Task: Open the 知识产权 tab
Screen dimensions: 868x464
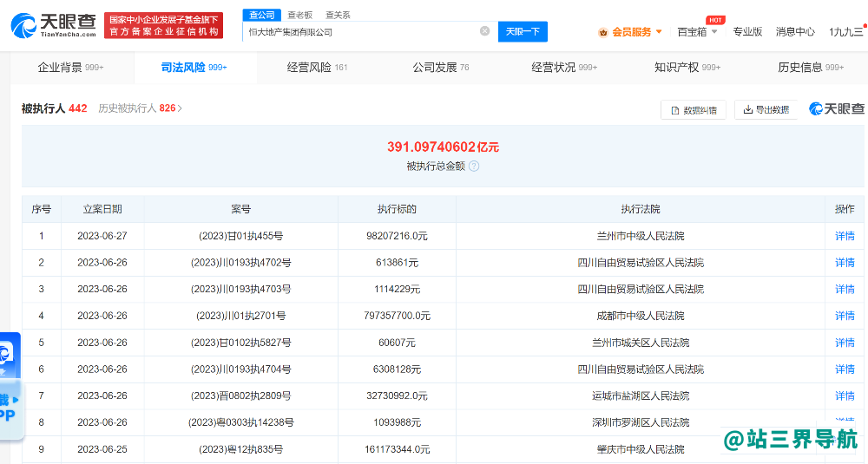Action: point(687,68)
